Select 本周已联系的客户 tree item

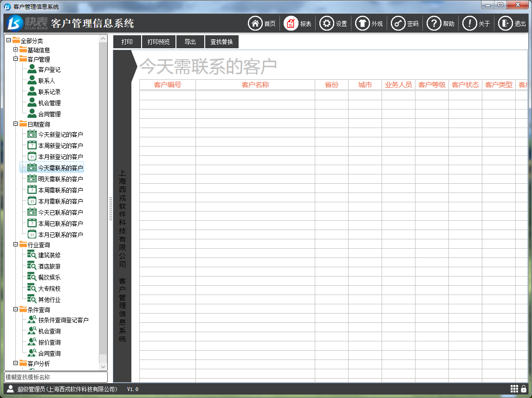60,224
